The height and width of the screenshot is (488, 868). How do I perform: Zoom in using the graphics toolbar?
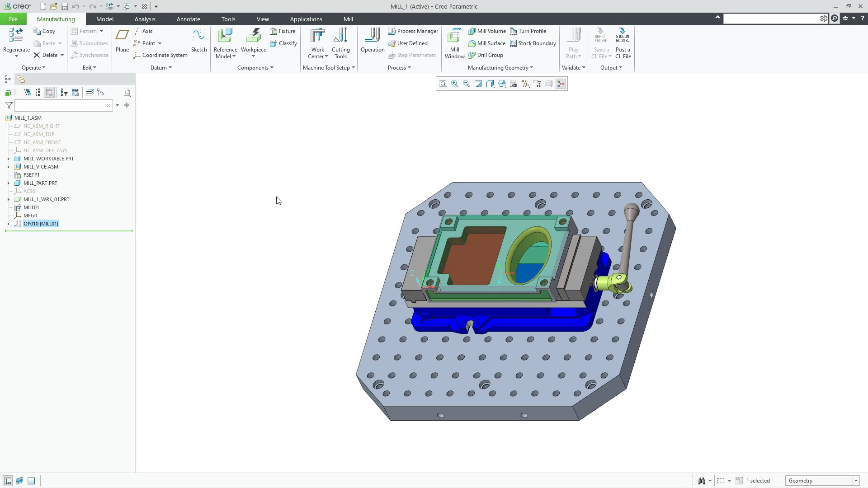(455, 84)
